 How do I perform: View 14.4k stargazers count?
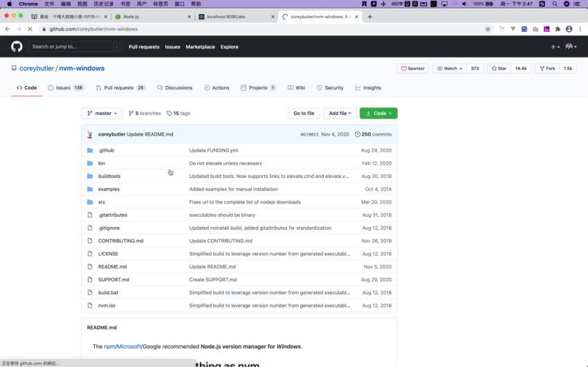pos(520,69)
